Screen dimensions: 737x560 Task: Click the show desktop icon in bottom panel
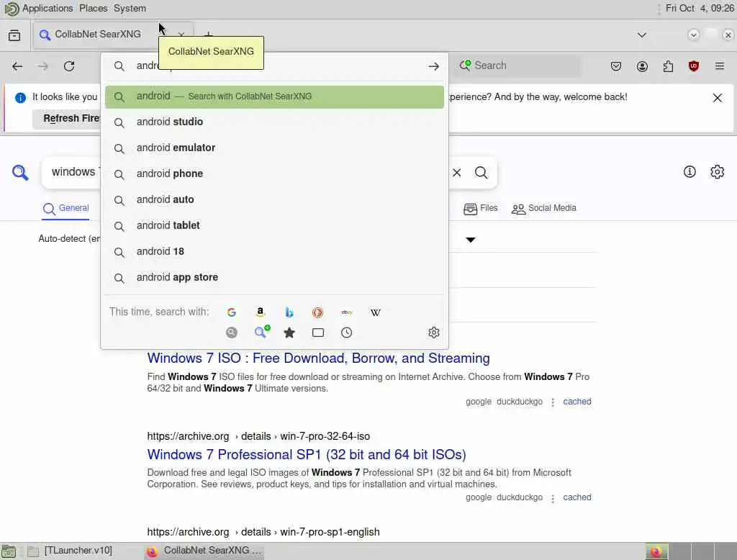click(9, 551)
